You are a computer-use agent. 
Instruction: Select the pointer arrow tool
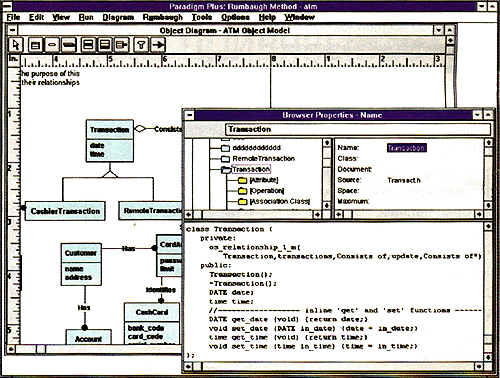click(x=16, y=44)
